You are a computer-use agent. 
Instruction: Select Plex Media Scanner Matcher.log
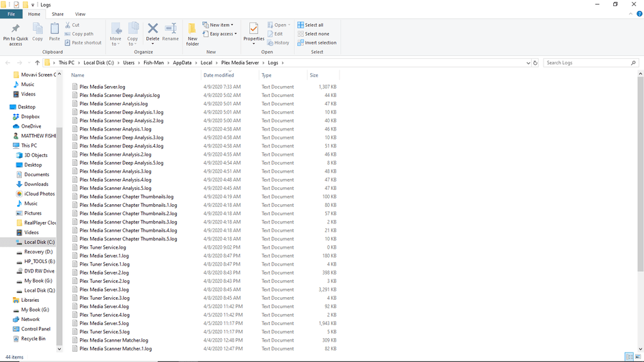(114, 340)
